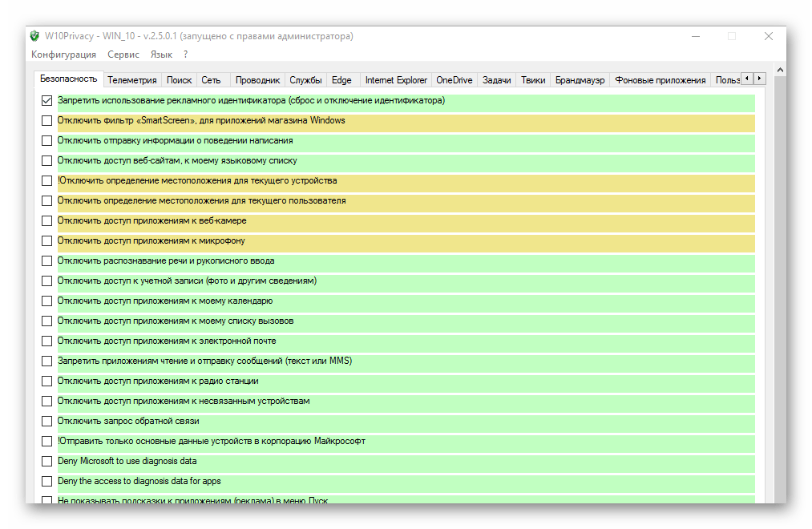Check send only basic device data option

(x=47, y=442)
